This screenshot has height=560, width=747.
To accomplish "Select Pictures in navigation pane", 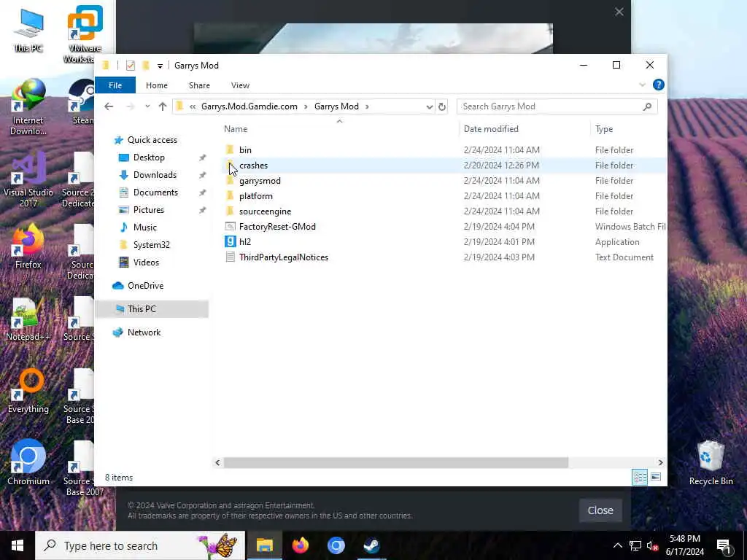I will pos(148,210).
